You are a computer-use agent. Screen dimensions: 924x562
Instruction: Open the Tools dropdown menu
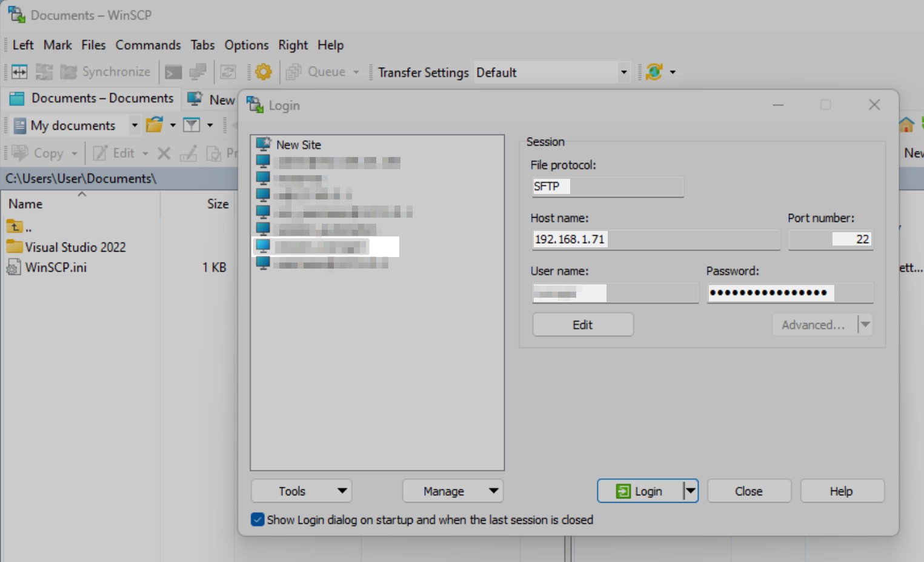(x=301, y=490)
